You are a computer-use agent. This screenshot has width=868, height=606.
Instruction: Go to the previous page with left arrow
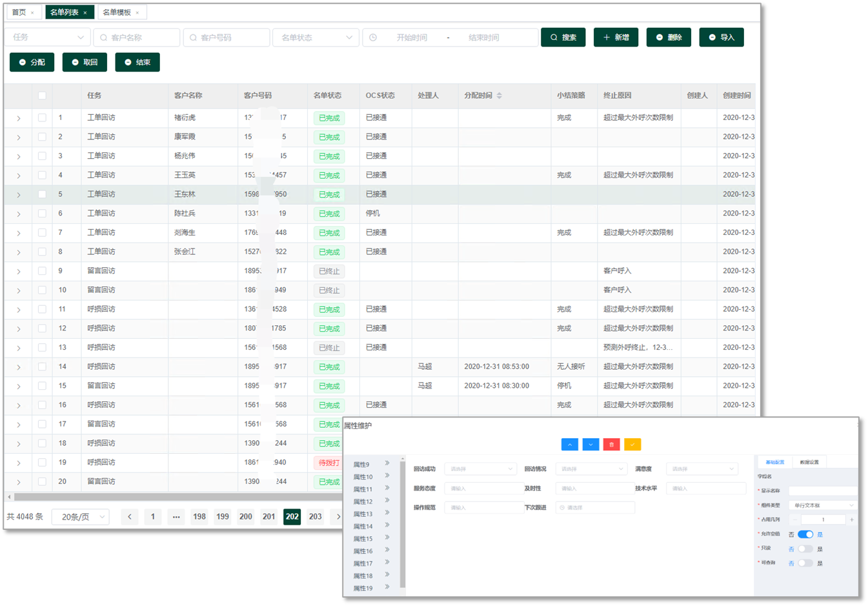(x=130, y=517)
